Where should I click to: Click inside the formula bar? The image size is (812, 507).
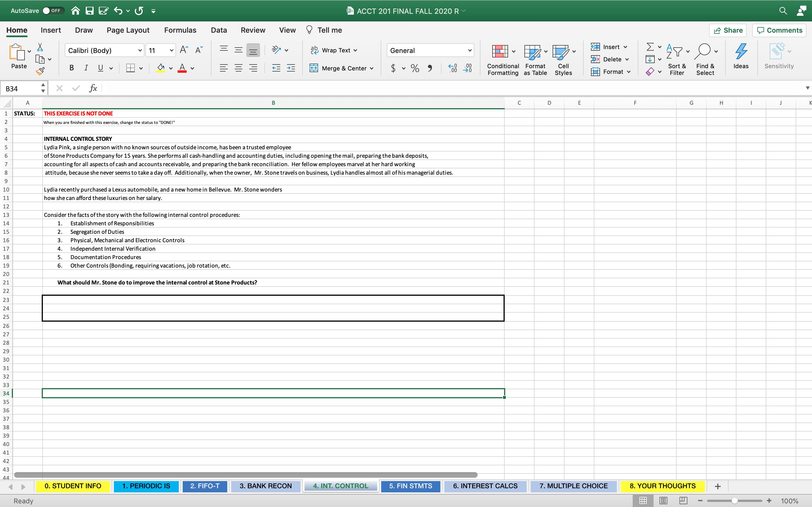pos(268,88)
